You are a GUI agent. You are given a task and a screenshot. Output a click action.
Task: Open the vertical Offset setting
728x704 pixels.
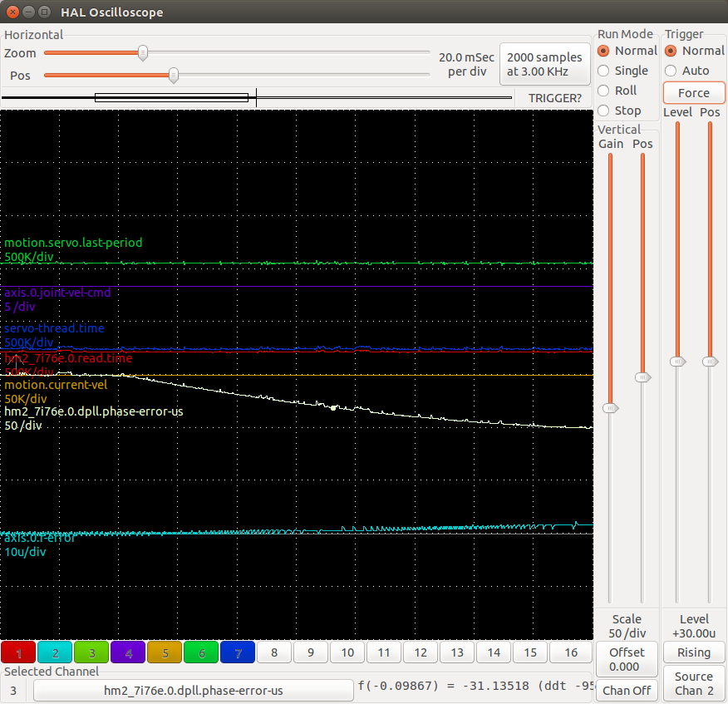click(x=626, y=659)
